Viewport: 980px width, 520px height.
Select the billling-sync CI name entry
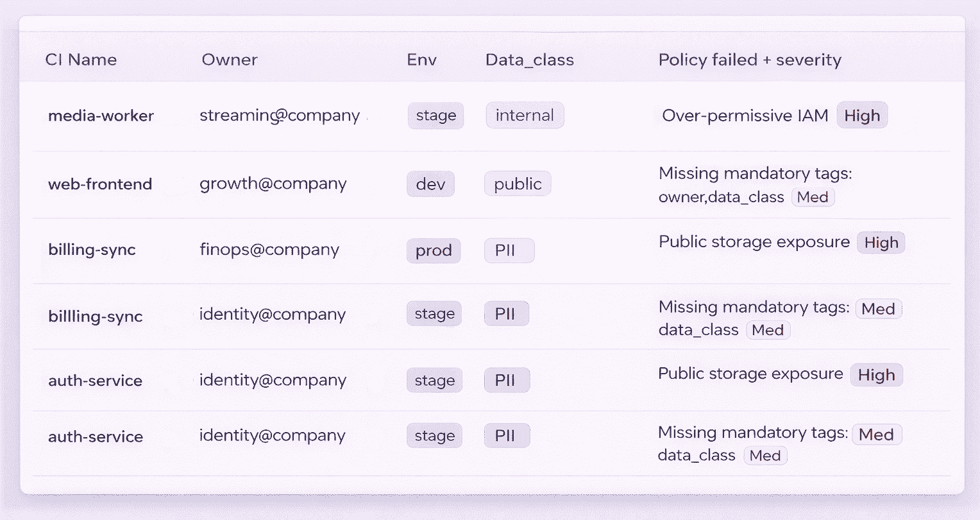click(95, 316)
